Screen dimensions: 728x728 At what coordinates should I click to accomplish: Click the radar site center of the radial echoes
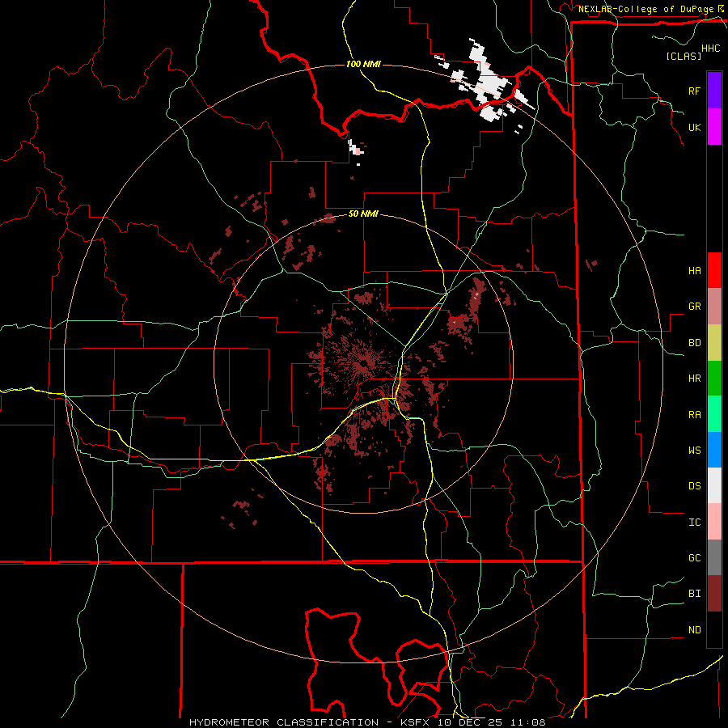tap(362, 364)
